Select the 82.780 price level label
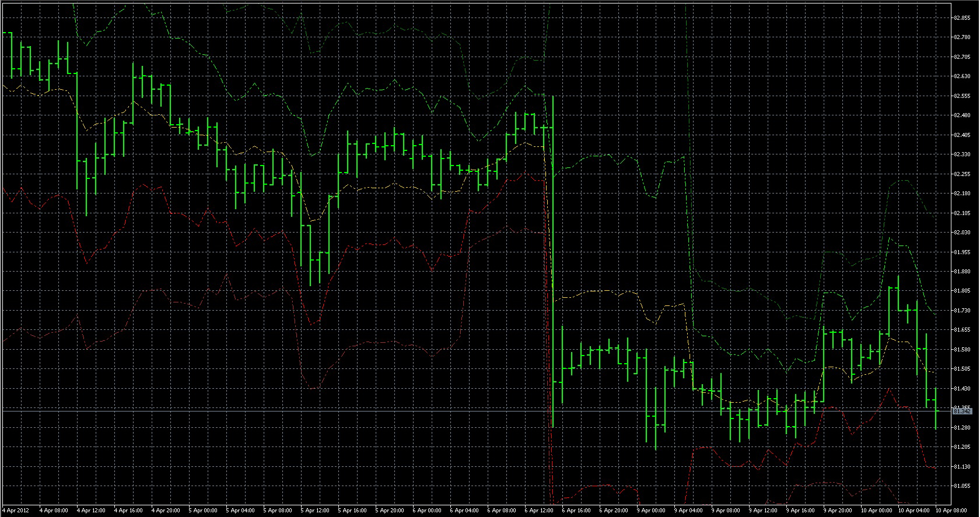Viewport: 980px width, 517px height. [x=962, y=37]
